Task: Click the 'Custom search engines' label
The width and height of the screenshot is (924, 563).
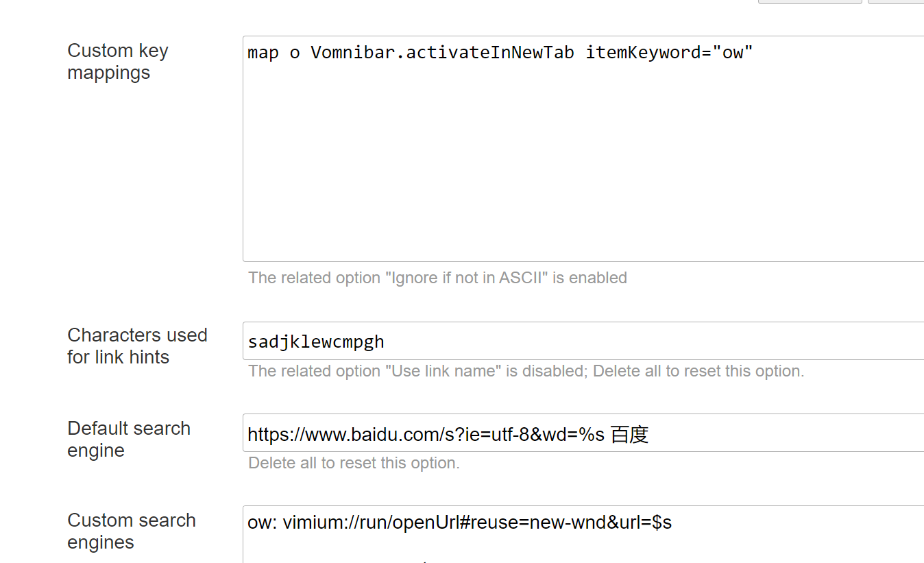Action: [x=131, y=531]
